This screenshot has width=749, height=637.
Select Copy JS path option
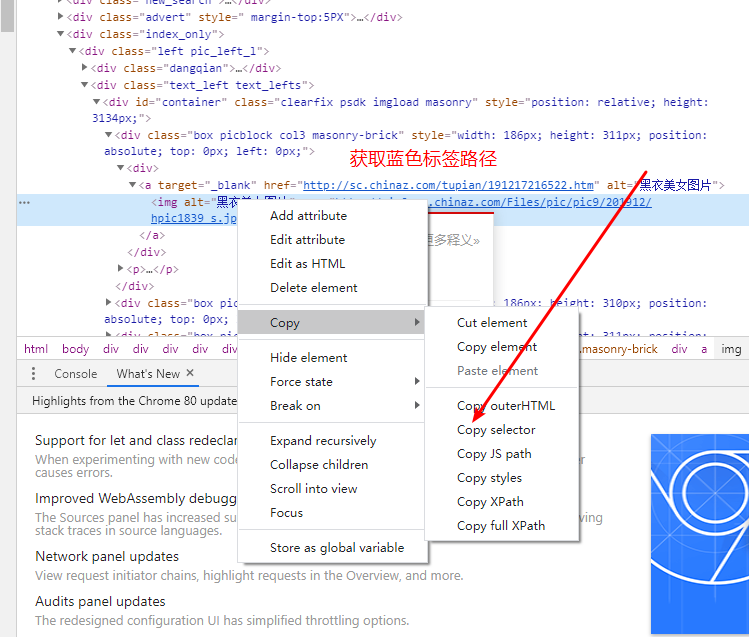(494, 454)
